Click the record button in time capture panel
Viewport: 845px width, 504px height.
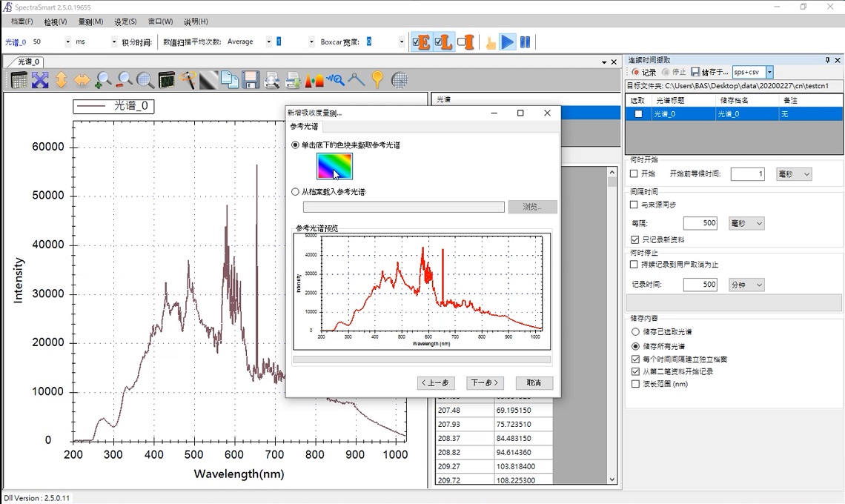644,72
